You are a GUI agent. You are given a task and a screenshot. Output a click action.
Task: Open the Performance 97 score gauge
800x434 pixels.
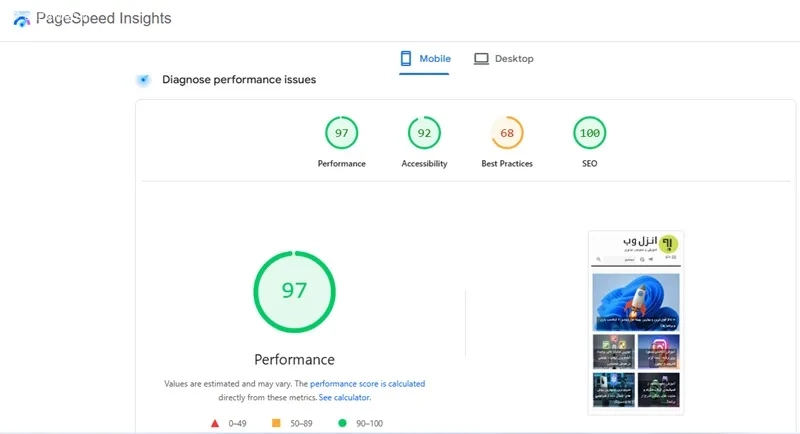pos(341,133)
